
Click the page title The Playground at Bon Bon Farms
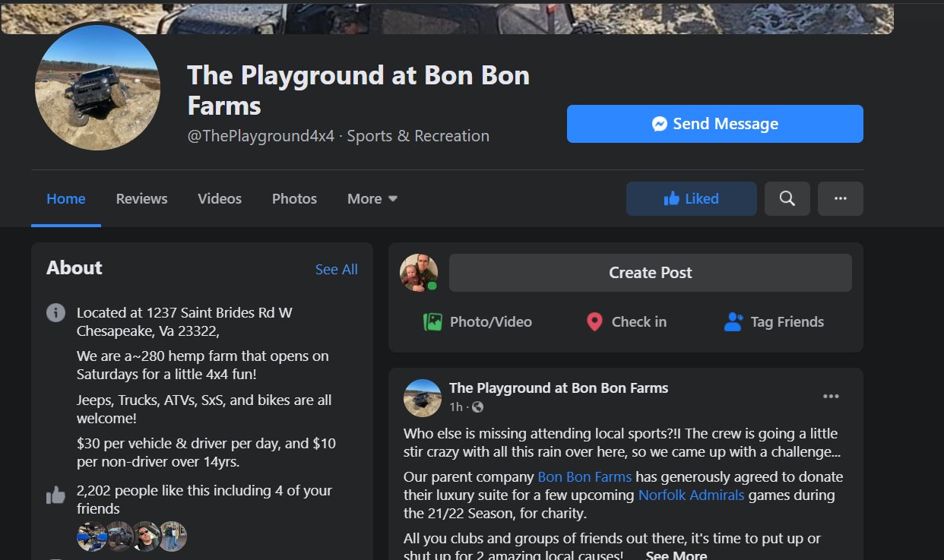coord(358,90)
